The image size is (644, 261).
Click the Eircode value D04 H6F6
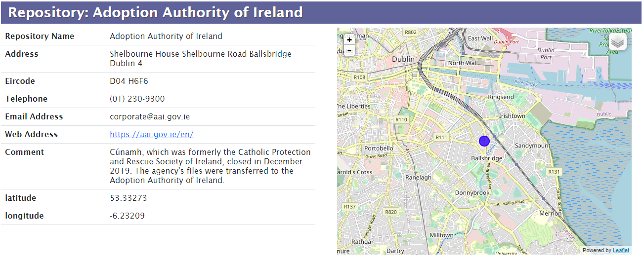tap(129, 81)
